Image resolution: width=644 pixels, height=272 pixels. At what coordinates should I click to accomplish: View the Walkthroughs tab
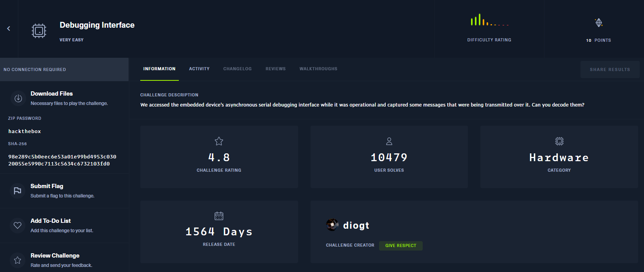tap(318, 69)
